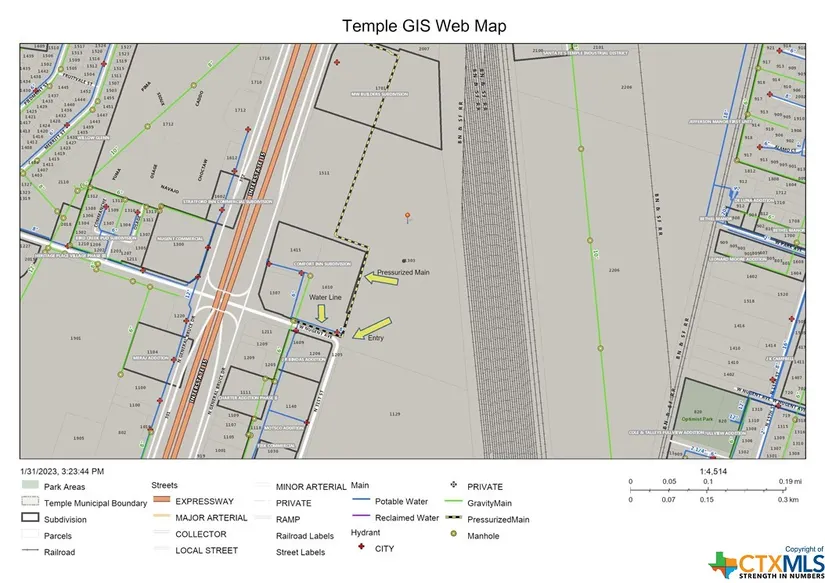Click the Manhole circle symbol in legend
This screenshot has height=583, width=825.
[453, 535]
